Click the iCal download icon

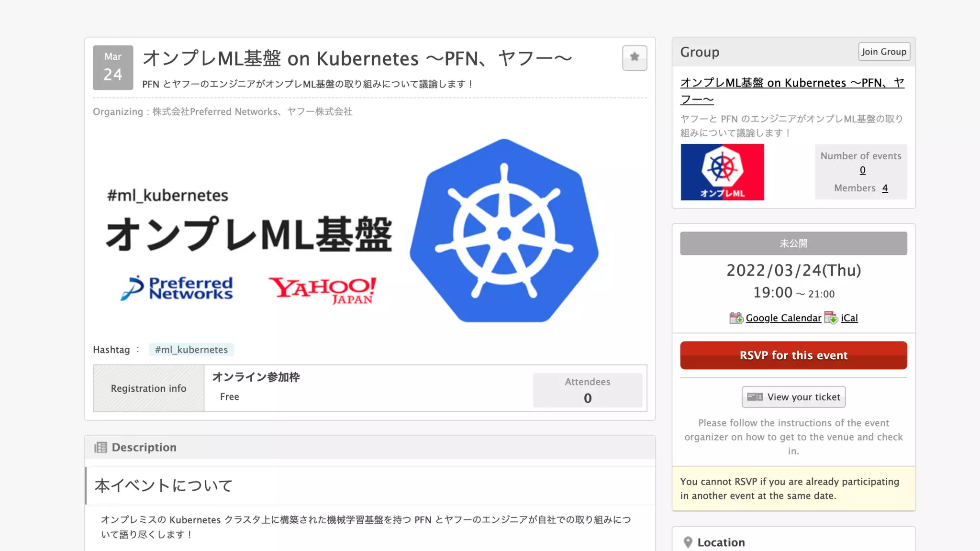coord(831,318)
